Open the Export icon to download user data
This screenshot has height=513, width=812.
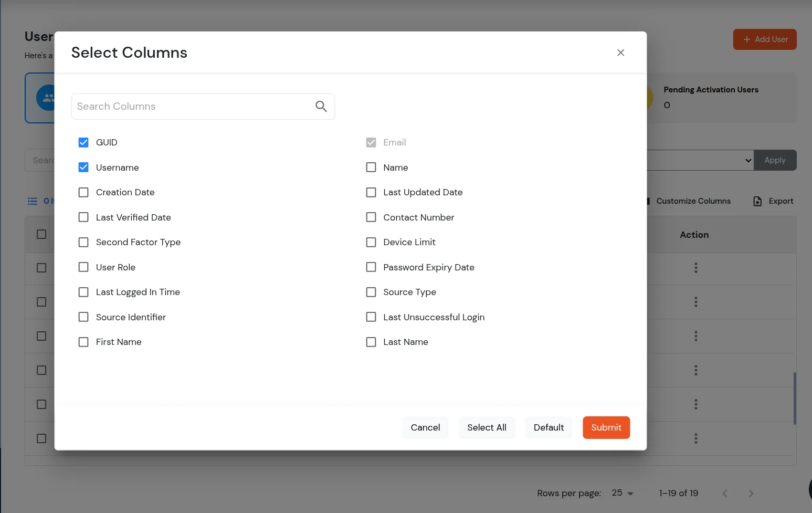[757, 201]
